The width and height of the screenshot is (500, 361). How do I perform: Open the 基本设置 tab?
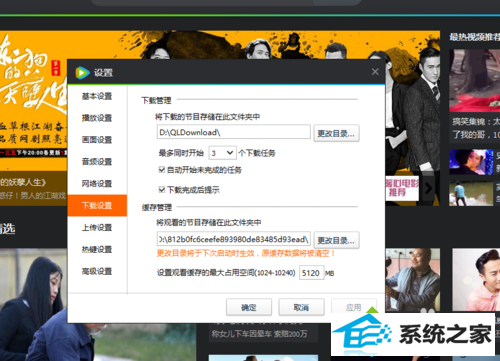[x=97, y=96]
